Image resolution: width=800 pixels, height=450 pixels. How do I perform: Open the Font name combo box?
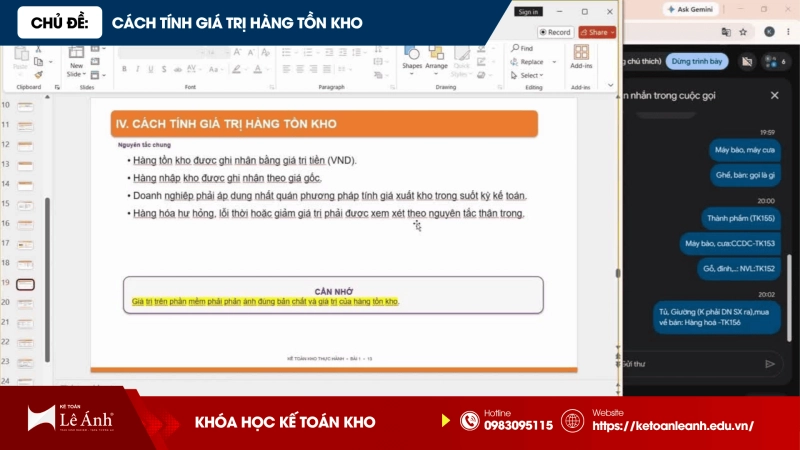161,53
